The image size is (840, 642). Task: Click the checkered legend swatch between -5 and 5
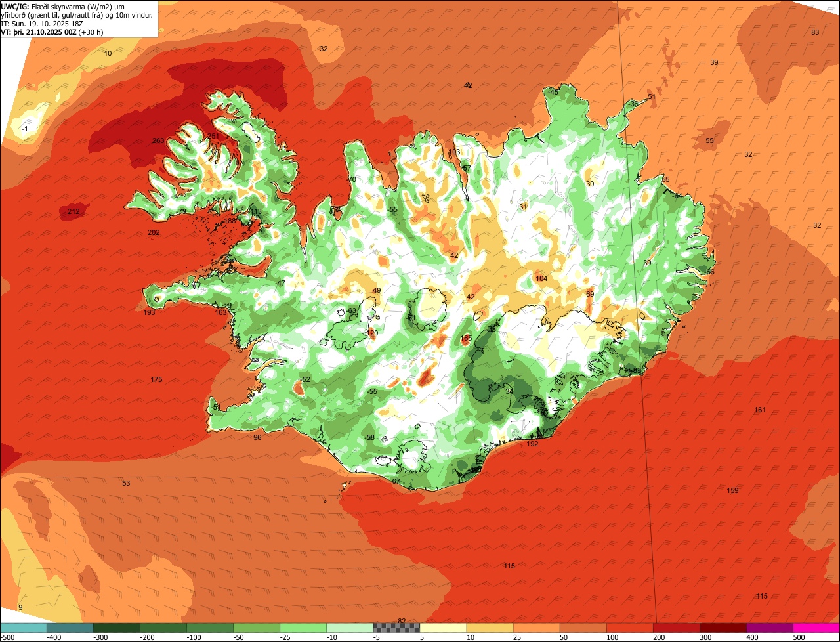coord(396,628)
